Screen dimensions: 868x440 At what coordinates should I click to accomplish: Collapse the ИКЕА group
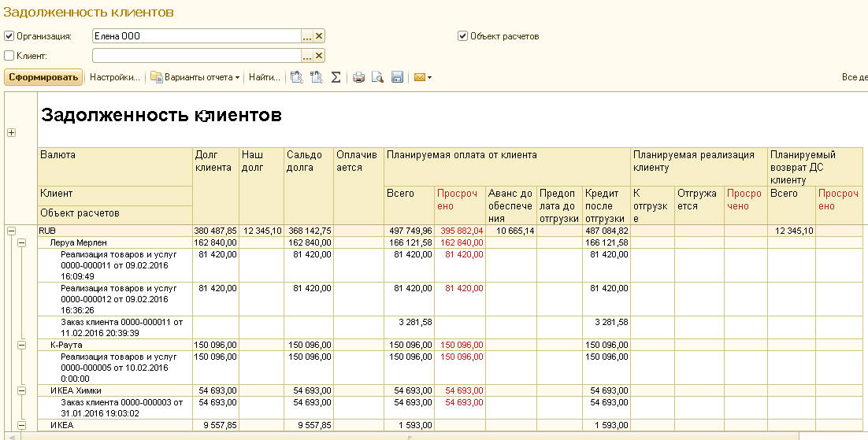point(21,425)
